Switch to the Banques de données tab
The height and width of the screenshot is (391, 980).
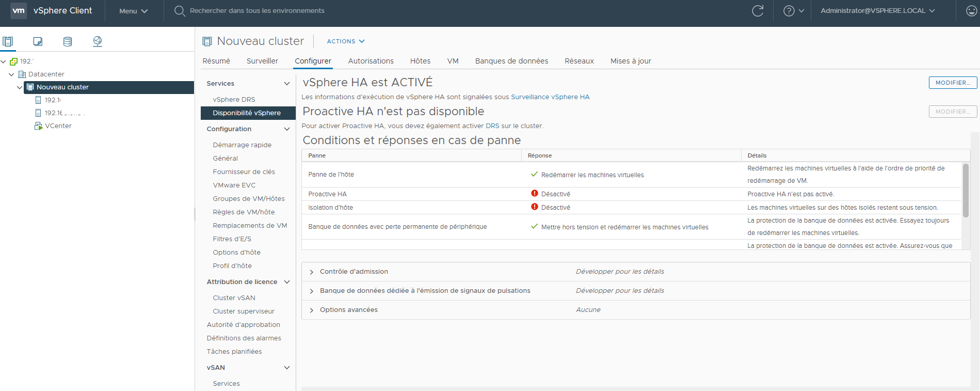(x=511, y=61)
